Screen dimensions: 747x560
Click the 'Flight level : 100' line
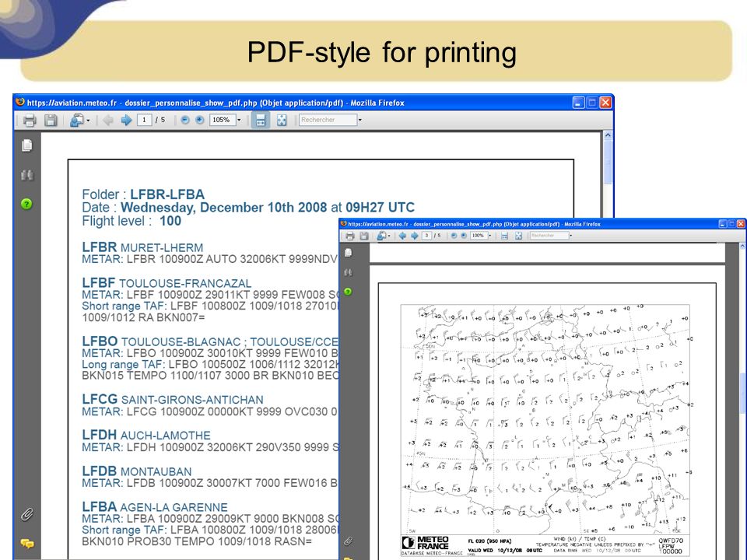(x=132, y=221)
